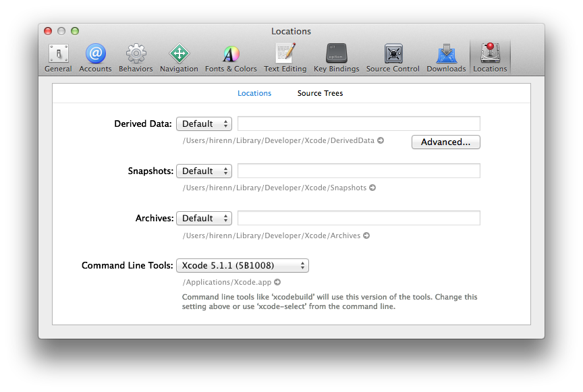Image resolution: width=583 pixels, height=392 pixels.
Task: Select the Locations toolbar pane
Action: point(490,57)
